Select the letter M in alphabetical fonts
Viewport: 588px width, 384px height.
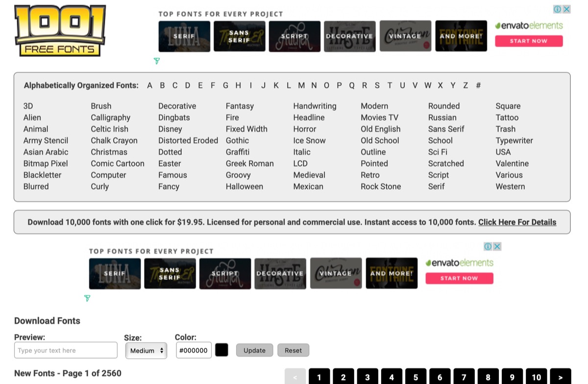[301, 85]
